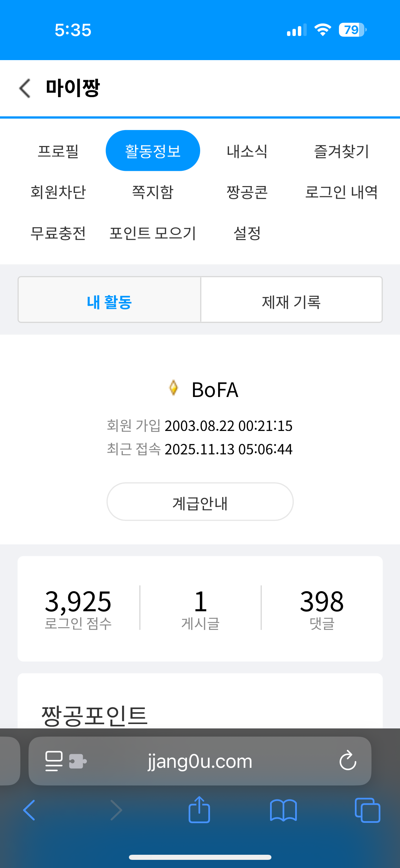
Task: Tap the extension puzzle icon
Action: (78, 761)
